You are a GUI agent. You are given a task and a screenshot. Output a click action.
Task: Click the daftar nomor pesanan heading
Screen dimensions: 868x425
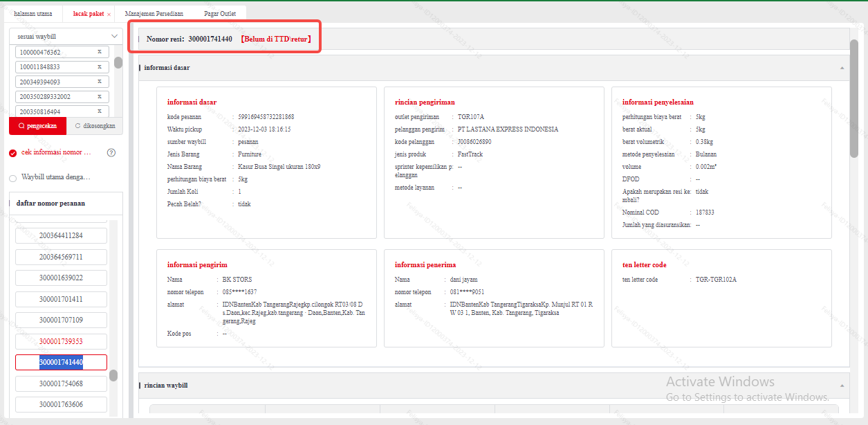point(51,204)
